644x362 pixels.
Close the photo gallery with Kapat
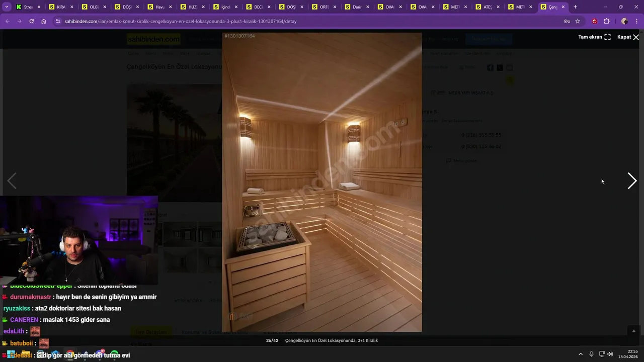[628, 37]
